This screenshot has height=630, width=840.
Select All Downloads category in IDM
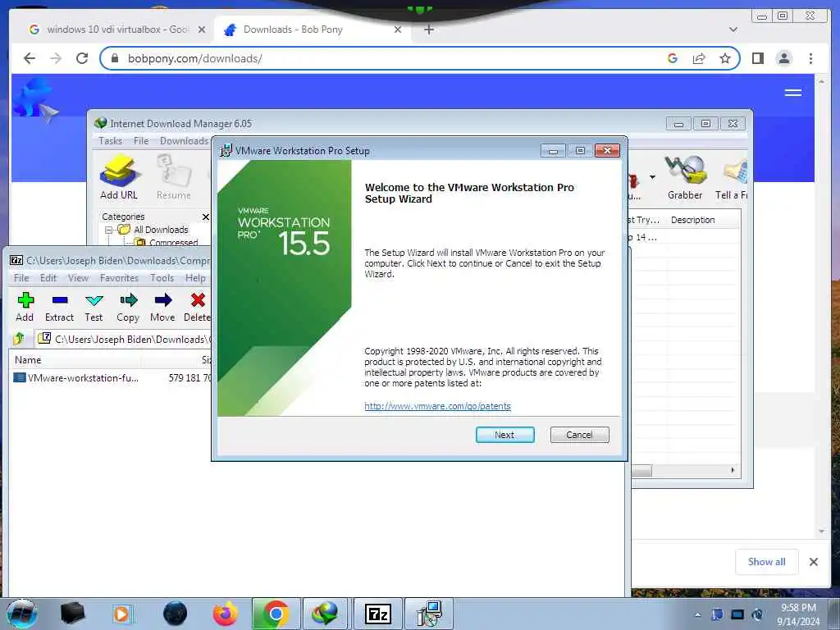161,230
